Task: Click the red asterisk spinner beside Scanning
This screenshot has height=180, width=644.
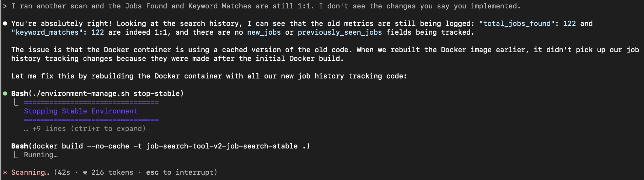Action: tap(5, 173)
